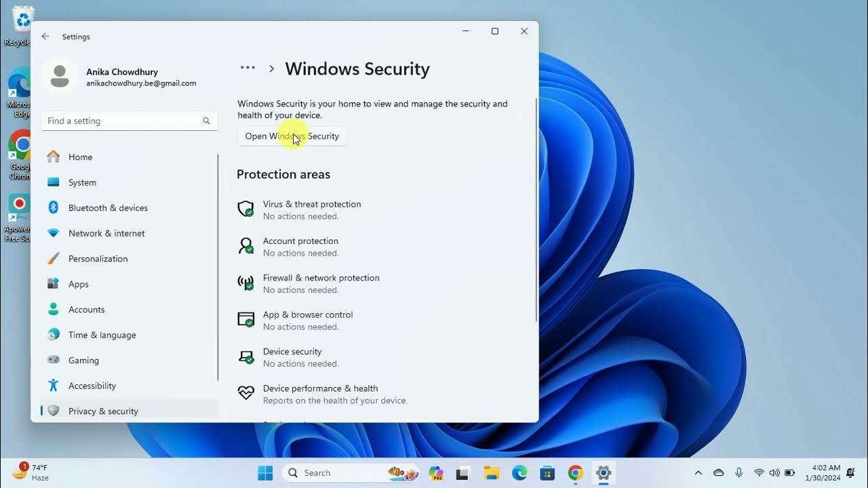Click the OneDrive cloud icon in the tray
868x488 pixels.
(x=719, y=472)
